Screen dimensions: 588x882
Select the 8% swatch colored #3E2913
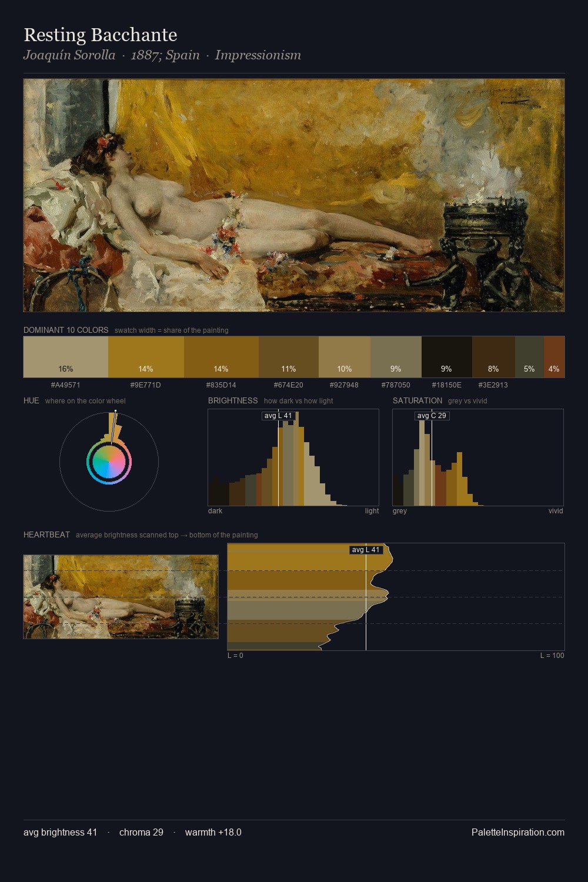click(493, 357)
